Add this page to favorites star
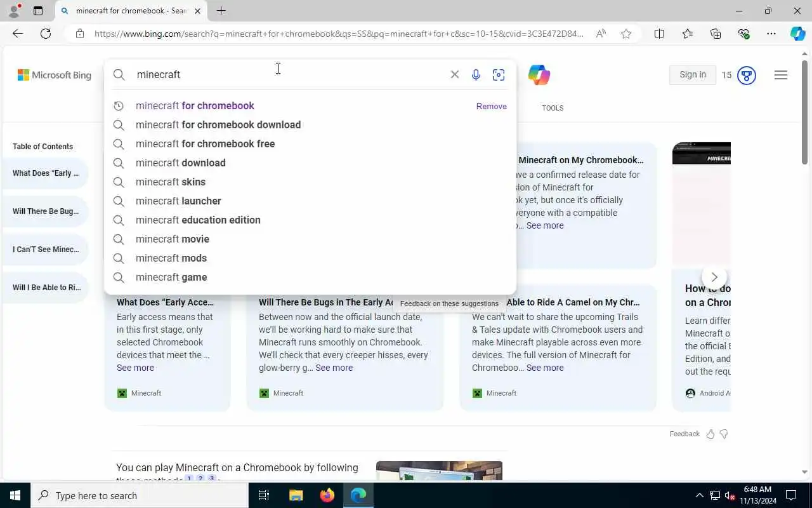This screenshot has height=508, width=812. [x=626, y=34]
